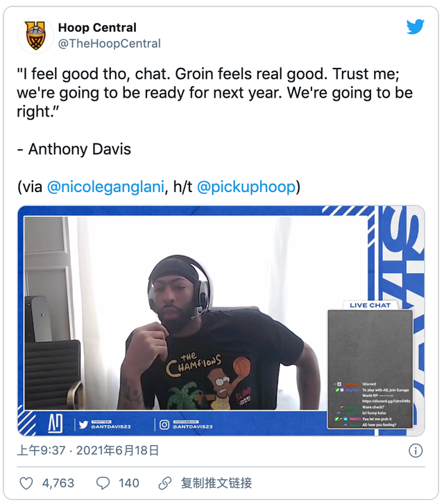The width and height of the screenshot is (444, 504).
Task: Click the Twitter bird logo icon
Action: pos(415,26)
